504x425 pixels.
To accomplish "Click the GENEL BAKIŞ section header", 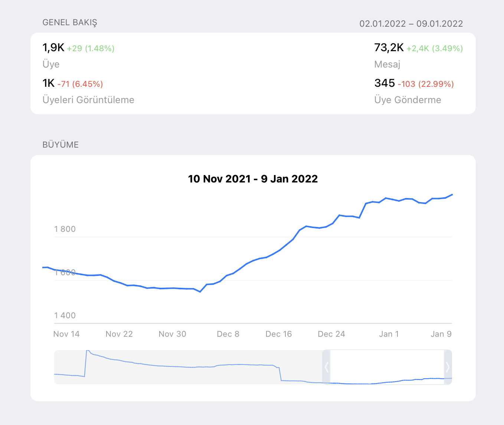I will [x=70, y=23].
